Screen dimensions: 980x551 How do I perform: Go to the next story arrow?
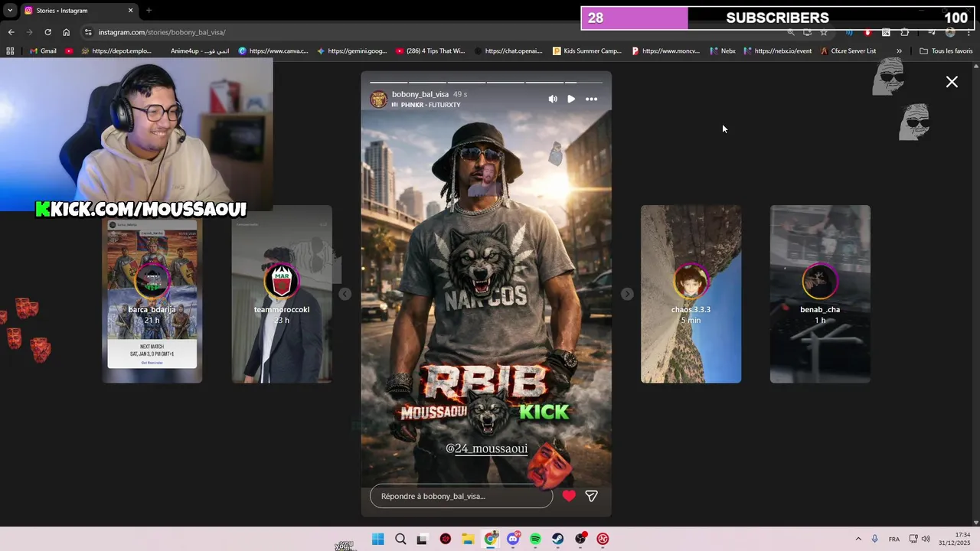[627, 294]
